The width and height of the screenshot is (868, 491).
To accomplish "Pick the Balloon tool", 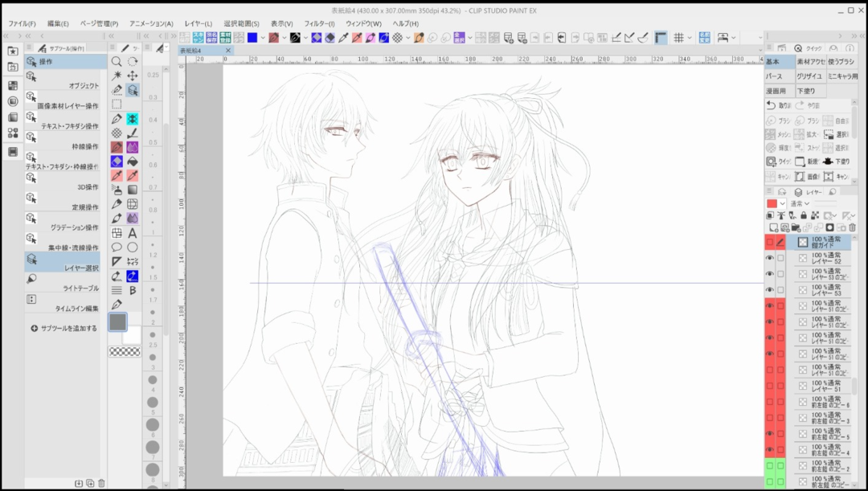I will (117, 248).
